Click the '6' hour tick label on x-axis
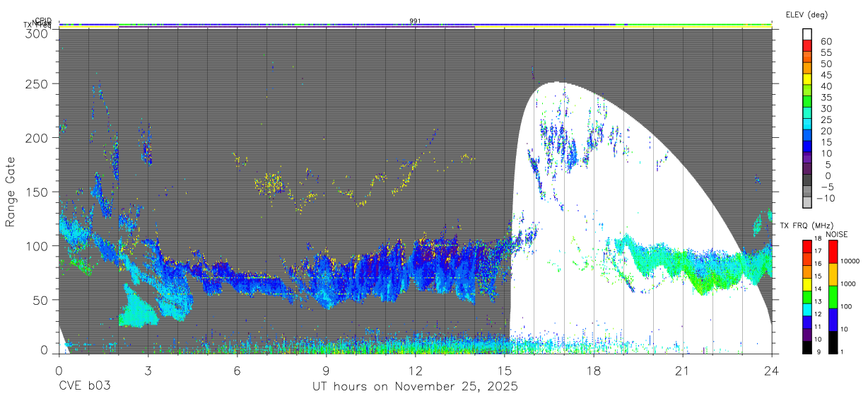Image resolution: width=868 pixels, height=401 pixels. point(237,370)
